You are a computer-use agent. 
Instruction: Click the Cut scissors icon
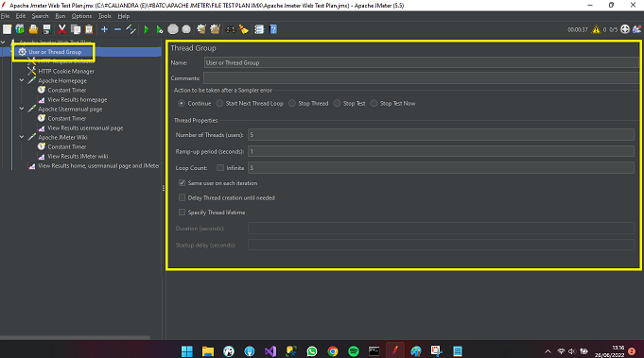coord(62,29)
